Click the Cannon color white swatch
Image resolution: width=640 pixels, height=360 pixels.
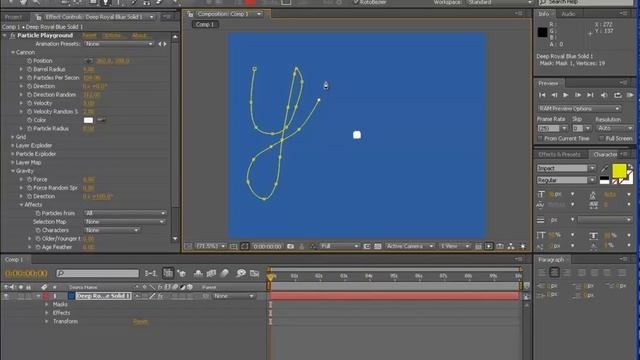88,120
